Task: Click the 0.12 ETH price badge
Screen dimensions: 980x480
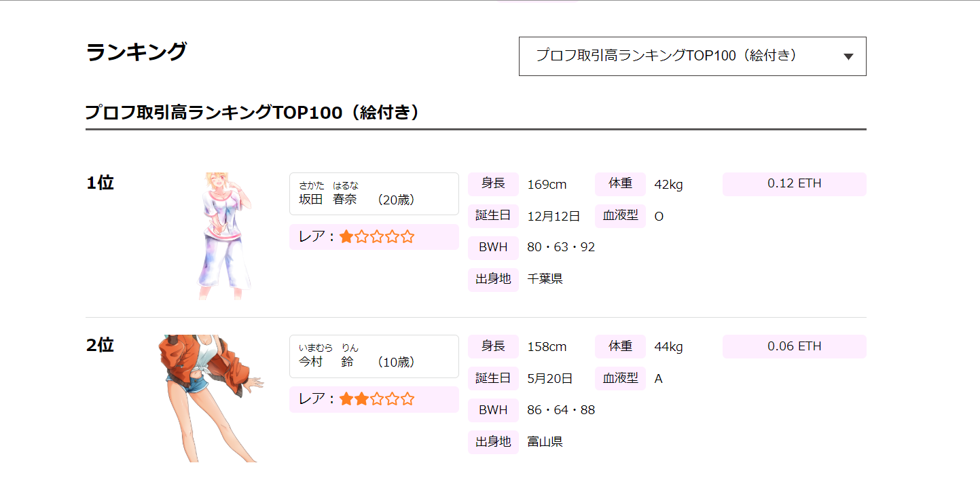Action: pos(795,184)
